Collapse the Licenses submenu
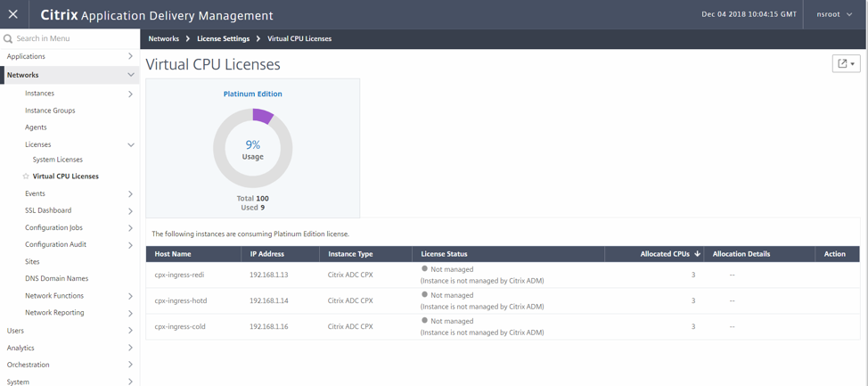Image resolution: width=868 pixels, height=386 pixels. 130,144
